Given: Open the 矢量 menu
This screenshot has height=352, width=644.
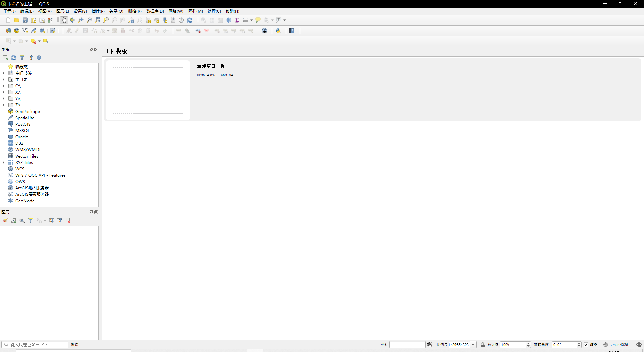Looking at the screenshot, I should 115,11.
